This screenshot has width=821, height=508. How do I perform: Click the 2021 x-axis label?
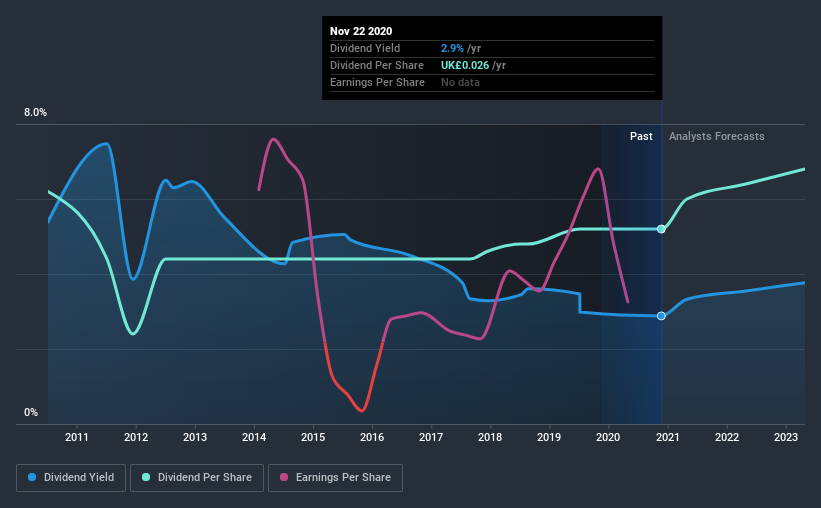tap(668, 437)
